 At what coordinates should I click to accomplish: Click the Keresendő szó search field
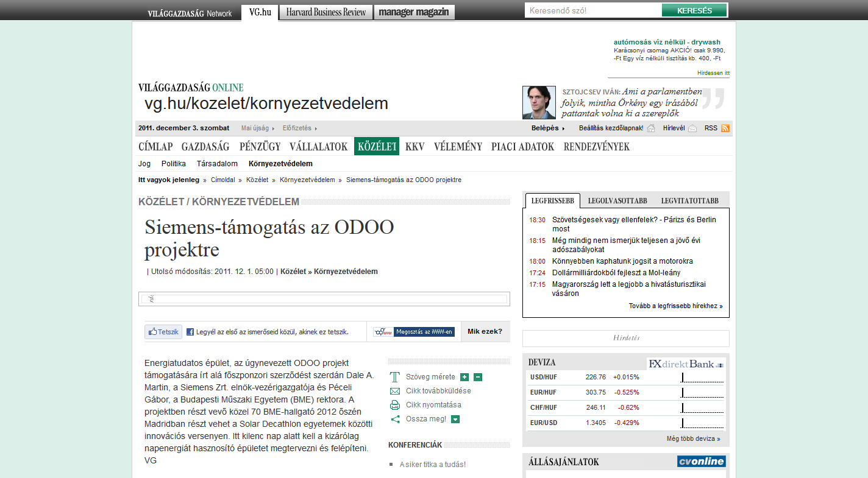tap(592, 11)
